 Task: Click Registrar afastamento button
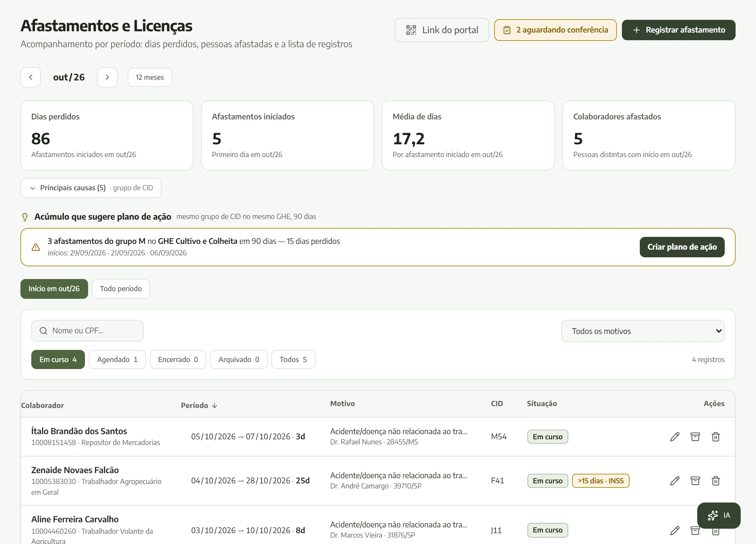[679, 30]
